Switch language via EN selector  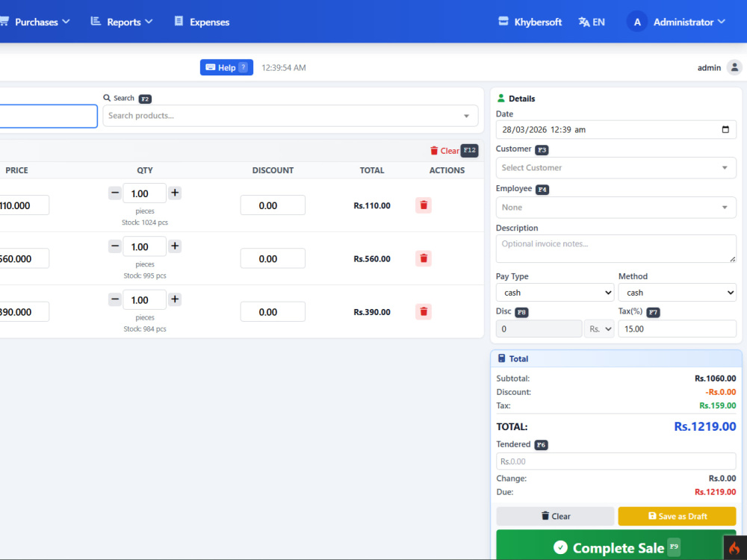(592, 22)
